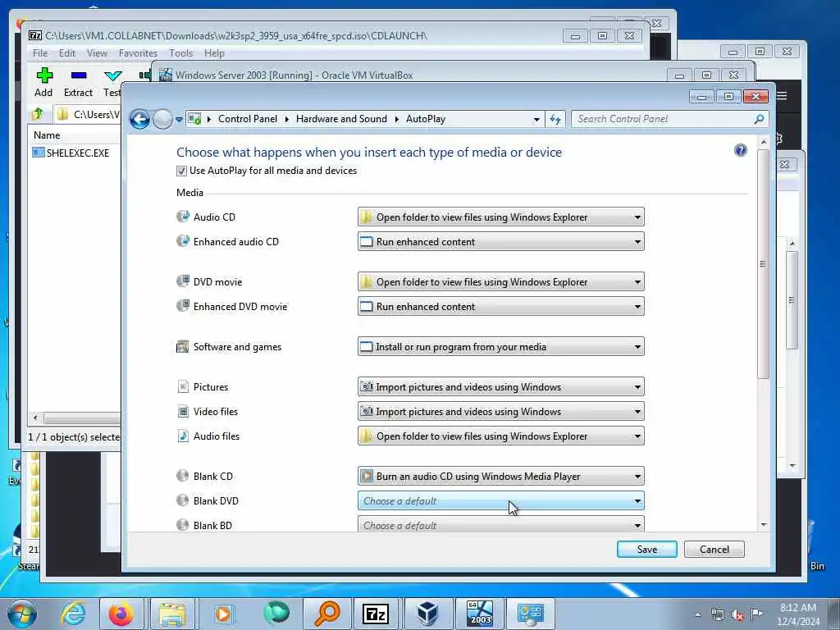Click the 7-Zip up-folder arrow icon

point(38,114)
